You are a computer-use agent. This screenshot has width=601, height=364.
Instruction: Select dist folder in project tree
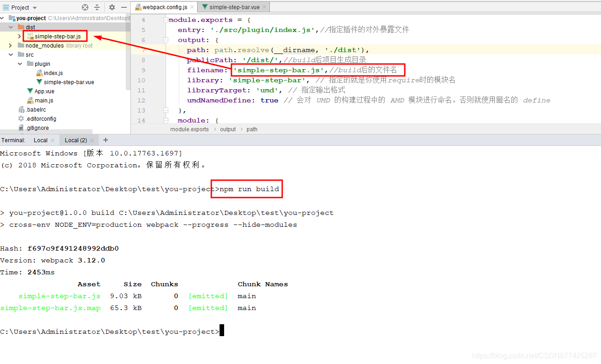(65, 27)
